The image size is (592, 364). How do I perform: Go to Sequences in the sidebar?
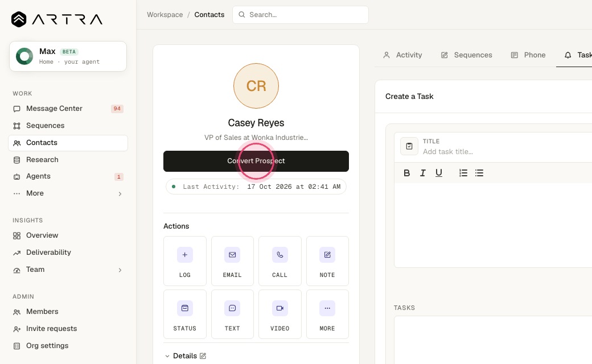click(x=68, y=126)
